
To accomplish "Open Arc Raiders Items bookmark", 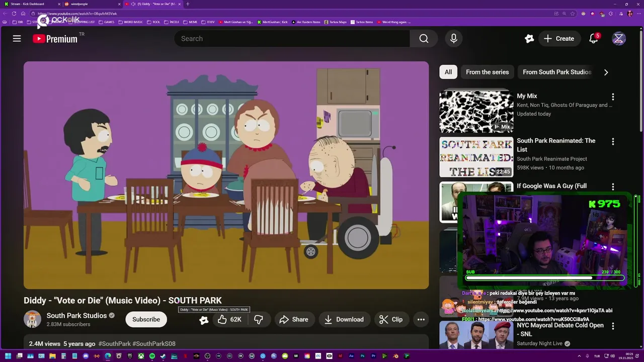I will pos(306,22).
